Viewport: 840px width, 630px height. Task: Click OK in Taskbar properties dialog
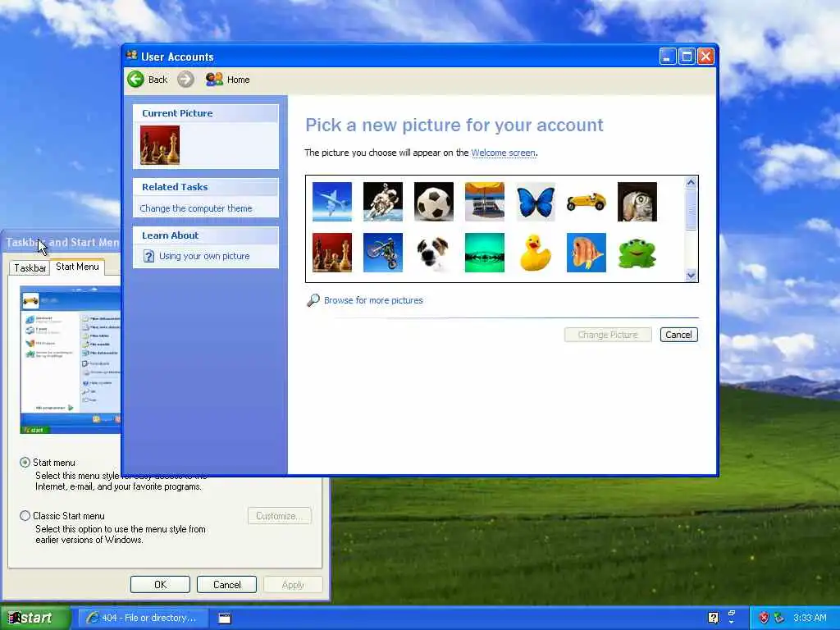click(x=160, y=584)
